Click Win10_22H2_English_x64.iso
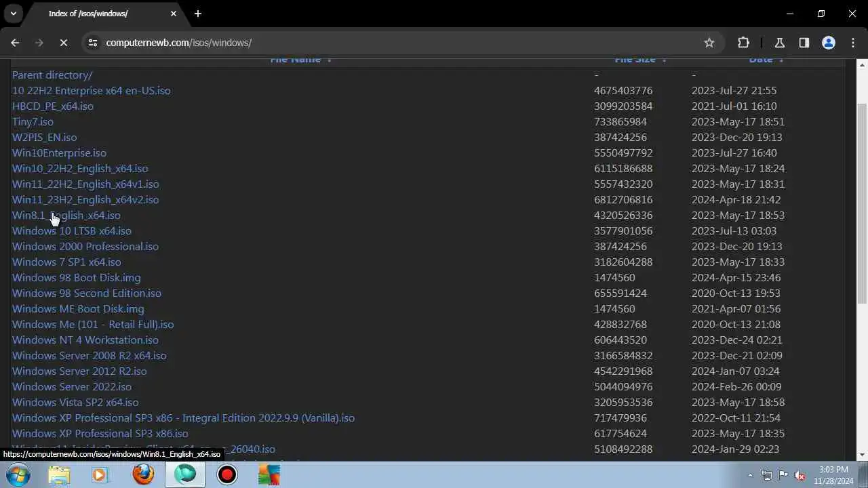Viewport: 868px width, 488px height. (x=80, y=168)
